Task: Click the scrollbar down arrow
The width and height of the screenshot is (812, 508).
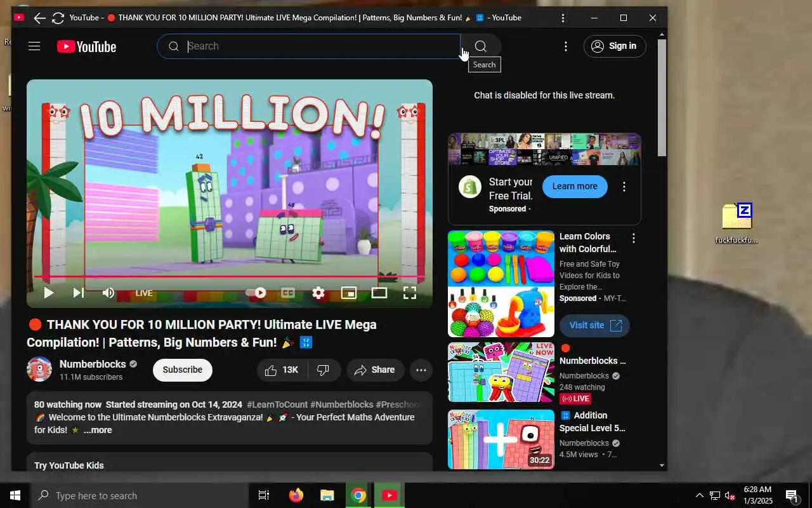Action: pyautogui.click(x=662, y=465)
